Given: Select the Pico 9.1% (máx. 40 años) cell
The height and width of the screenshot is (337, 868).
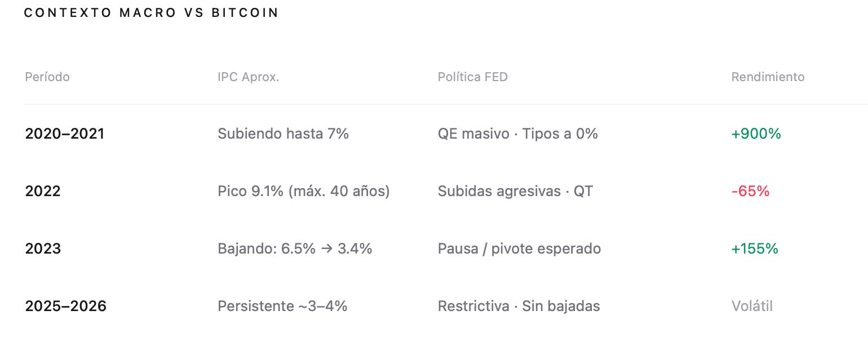Looking at the screenshot, I should [304, 192].
